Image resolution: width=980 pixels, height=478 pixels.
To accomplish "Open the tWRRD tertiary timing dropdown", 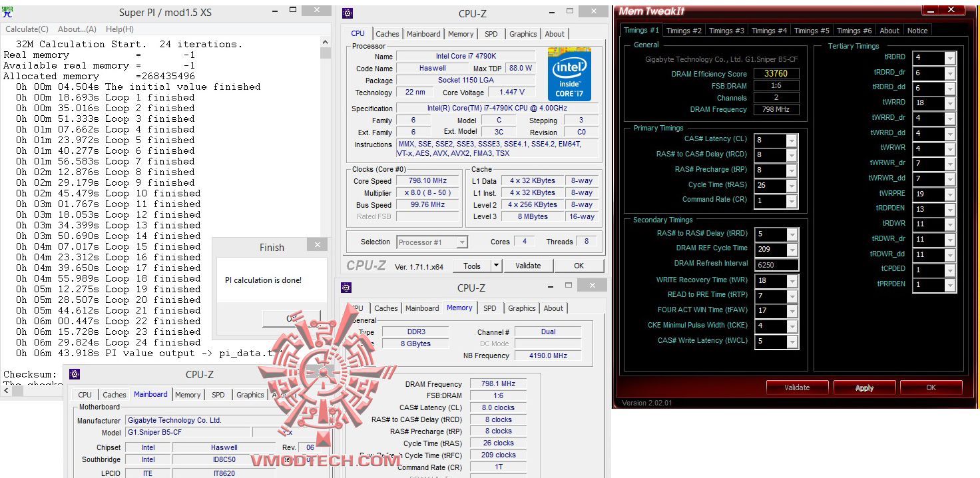I will [950, 104].
